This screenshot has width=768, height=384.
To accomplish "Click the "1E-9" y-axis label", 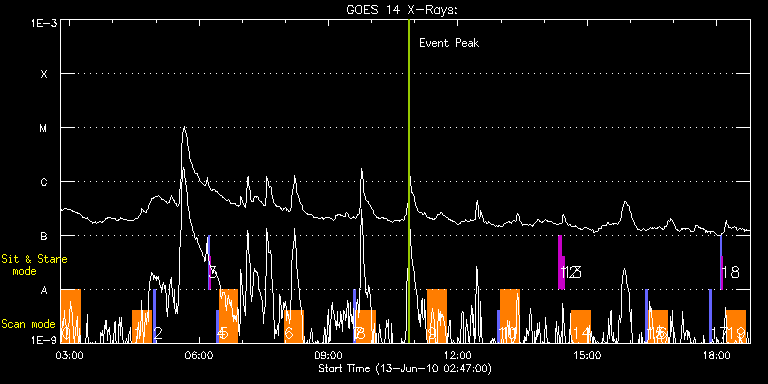I will [x=43, y=340].
